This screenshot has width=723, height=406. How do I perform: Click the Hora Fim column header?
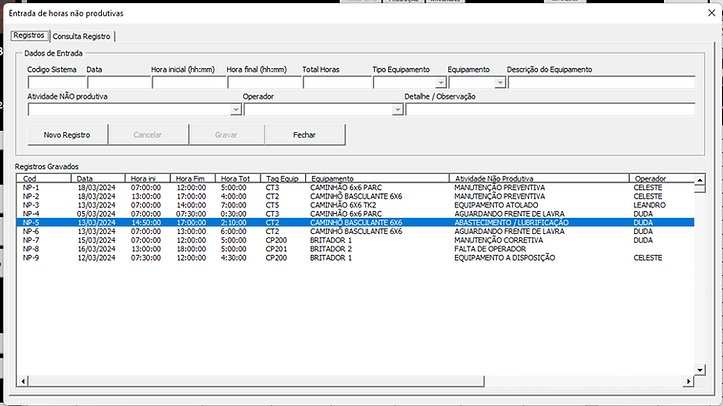pyautogui.click(x=192, y=178)
